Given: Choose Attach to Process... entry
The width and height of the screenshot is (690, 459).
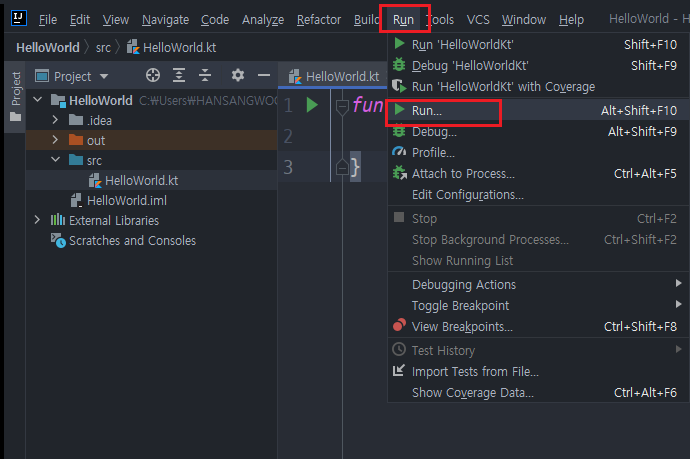Looking at the screenshot, I should (538, 173).
